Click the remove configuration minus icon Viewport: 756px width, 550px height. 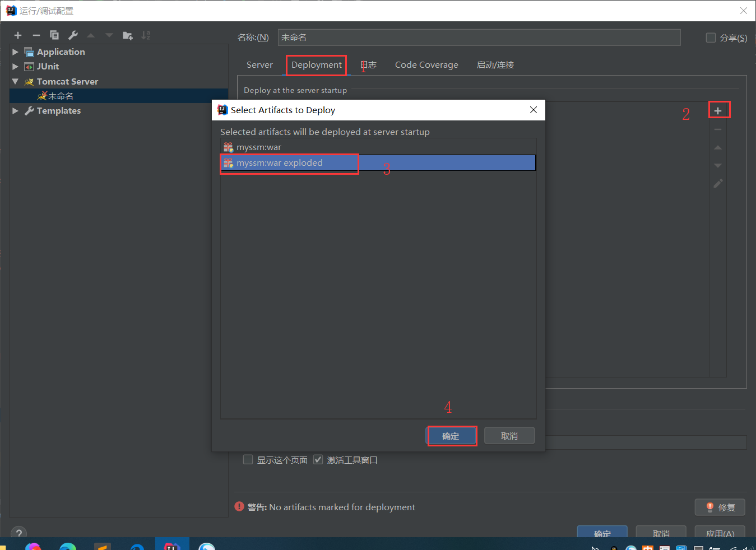[x=36, y=35]
